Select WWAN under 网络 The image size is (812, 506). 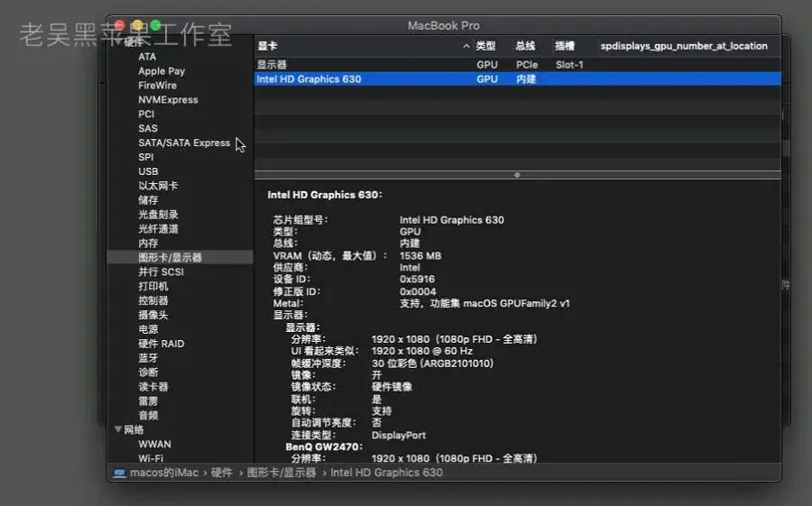click(154, 445)
